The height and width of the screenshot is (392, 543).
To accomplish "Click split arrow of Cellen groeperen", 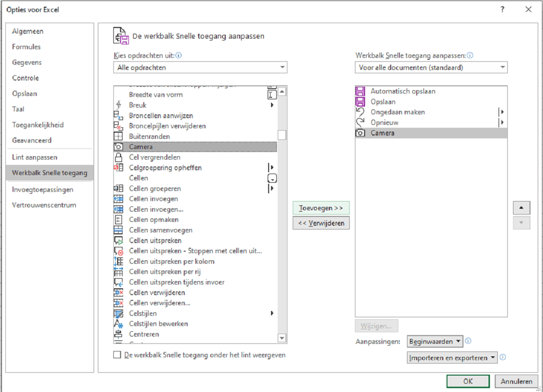I will pos(271,189).
